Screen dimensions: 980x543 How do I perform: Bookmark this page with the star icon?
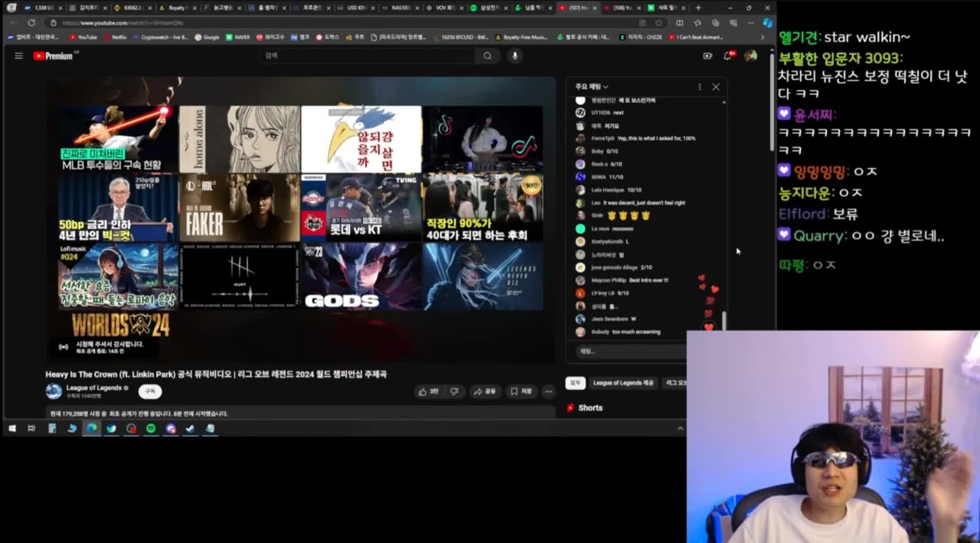pos(659,23)
